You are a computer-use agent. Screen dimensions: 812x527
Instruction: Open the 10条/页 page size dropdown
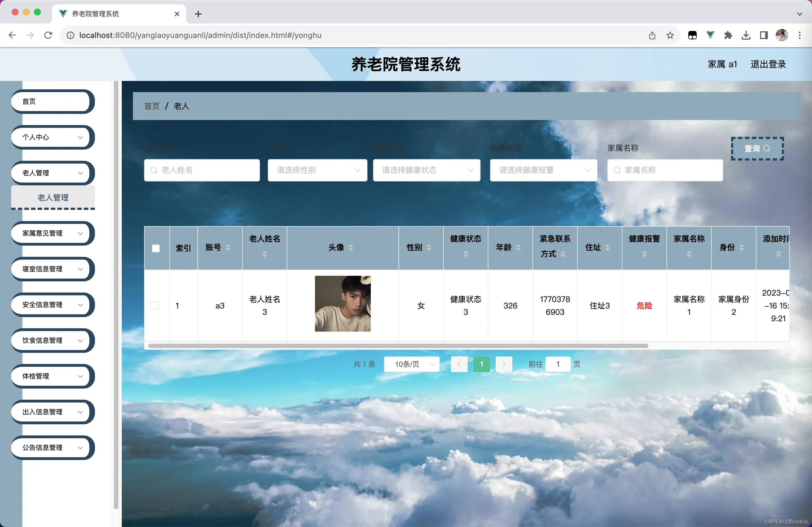[x=412, y=364]
